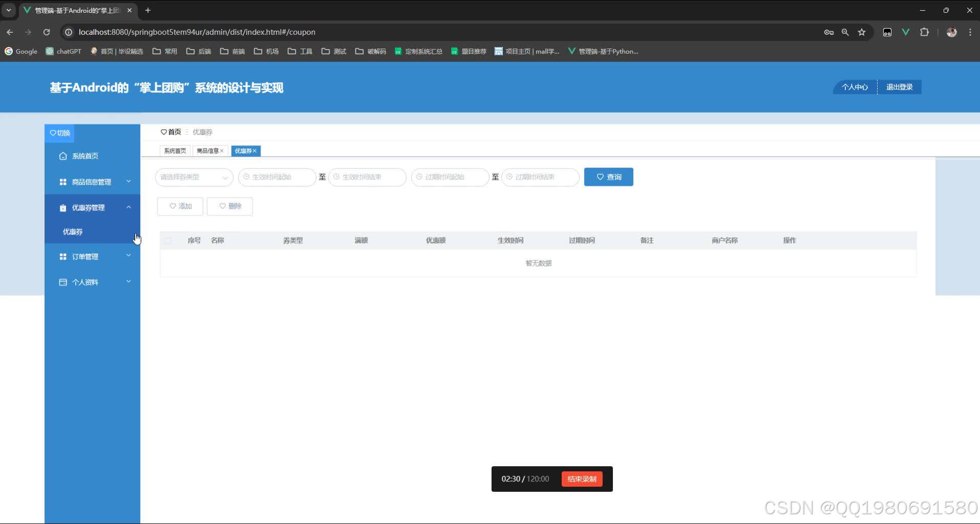This screenshot has width=980, height=524.
Task: Click the 结束录制 button
Action: coord(582,479)
